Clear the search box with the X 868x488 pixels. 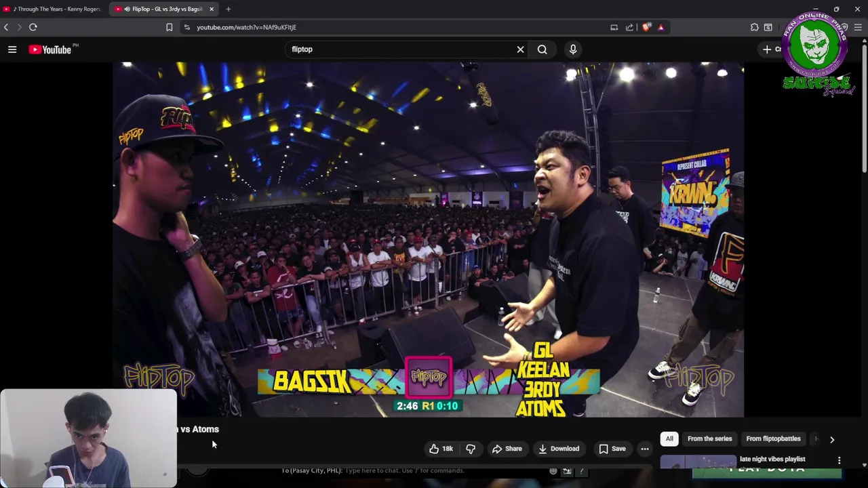click(x=520, y=49)
